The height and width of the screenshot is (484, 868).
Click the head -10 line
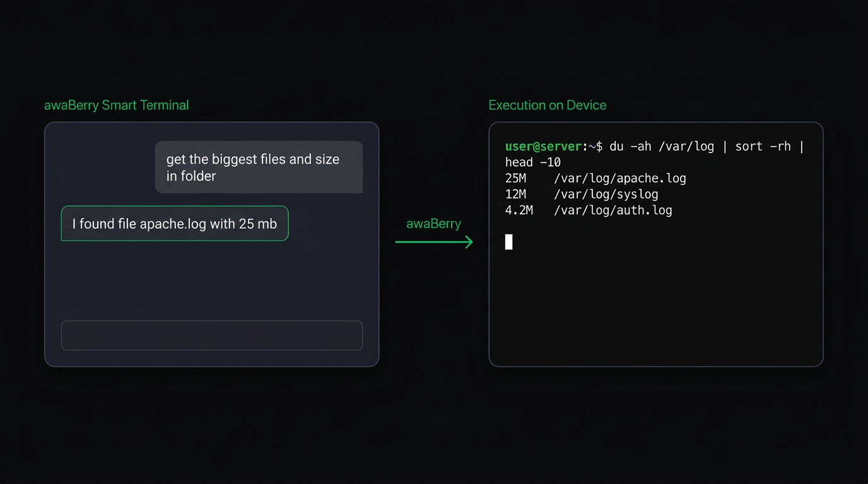coord(532,162)
